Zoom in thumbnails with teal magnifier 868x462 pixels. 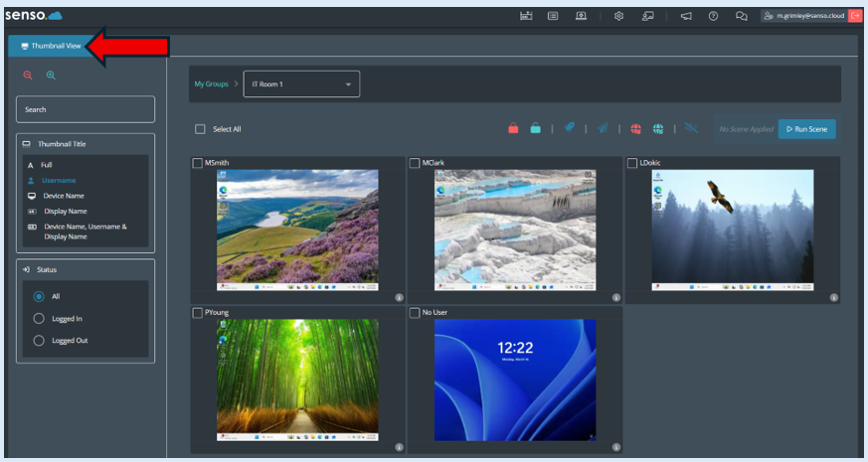point(51,76)
